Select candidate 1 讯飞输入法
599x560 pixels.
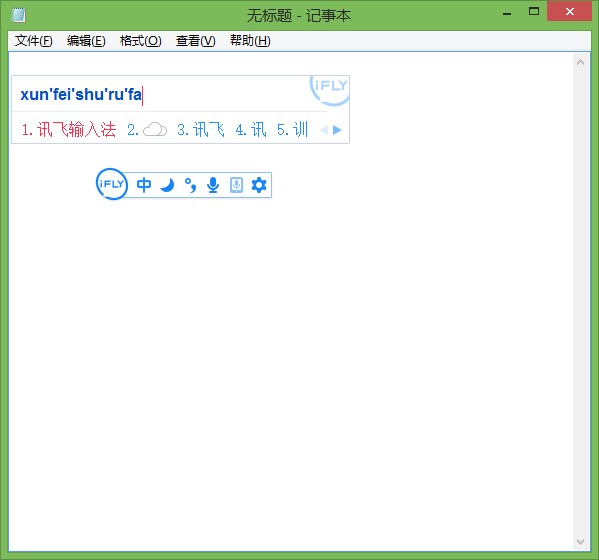69,130
